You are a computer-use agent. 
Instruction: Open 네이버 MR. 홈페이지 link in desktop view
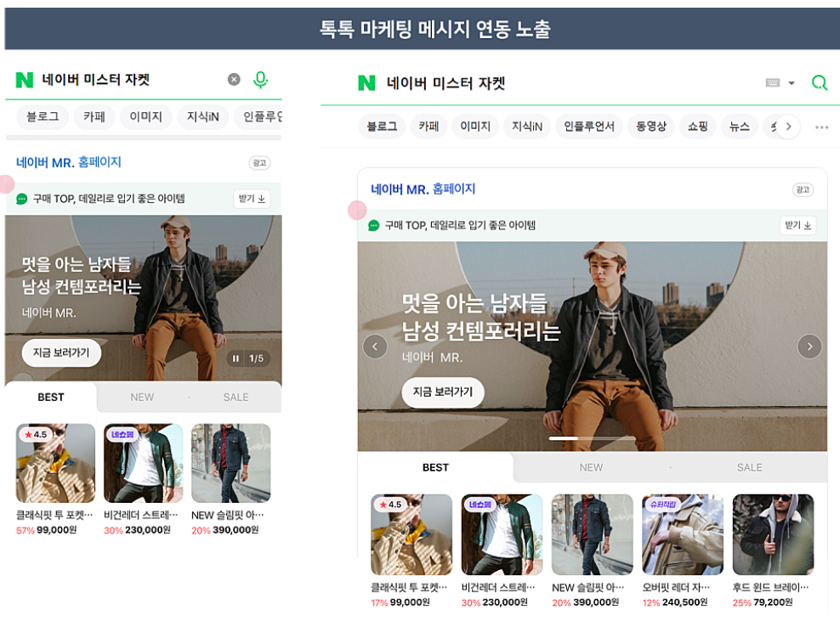[423, 189]
